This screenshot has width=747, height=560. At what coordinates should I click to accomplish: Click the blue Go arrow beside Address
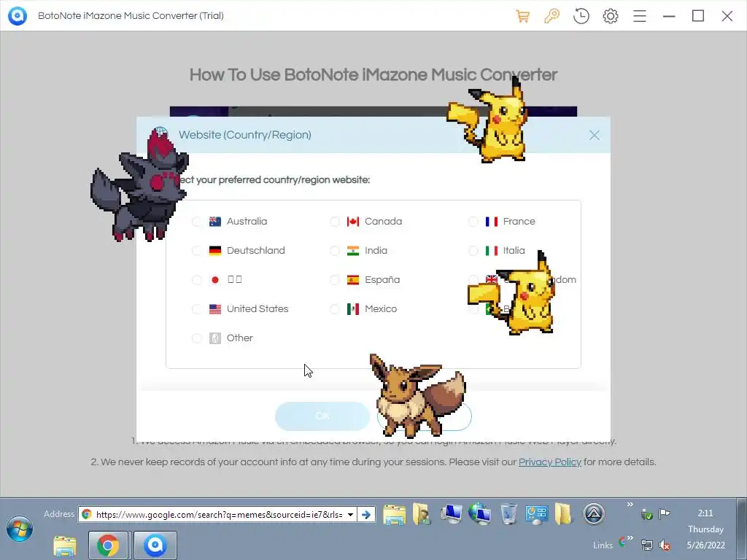coord(366,514)
